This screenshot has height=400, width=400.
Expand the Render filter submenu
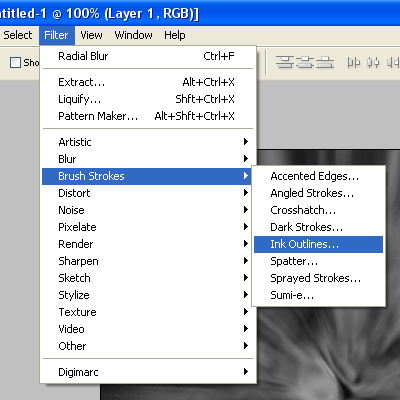(x=148, y=244)
